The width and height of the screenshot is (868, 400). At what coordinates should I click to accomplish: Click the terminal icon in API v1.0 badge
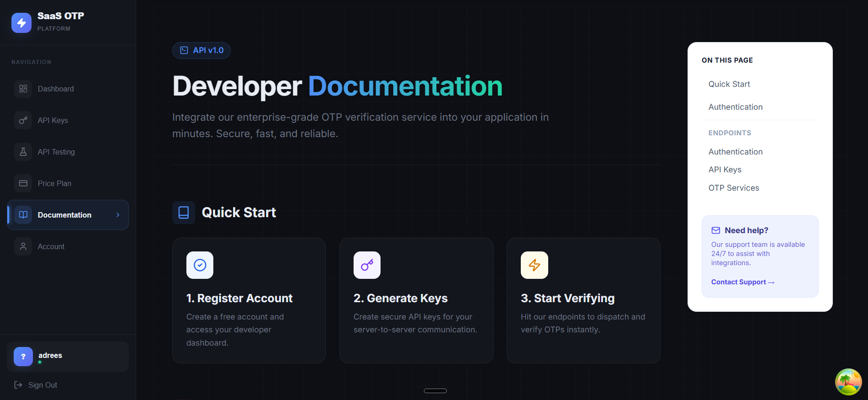tap(184, 50)
